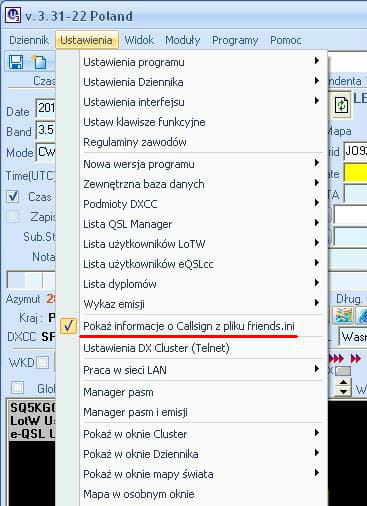Click the application logo in title bar

(x=13, y=15)
